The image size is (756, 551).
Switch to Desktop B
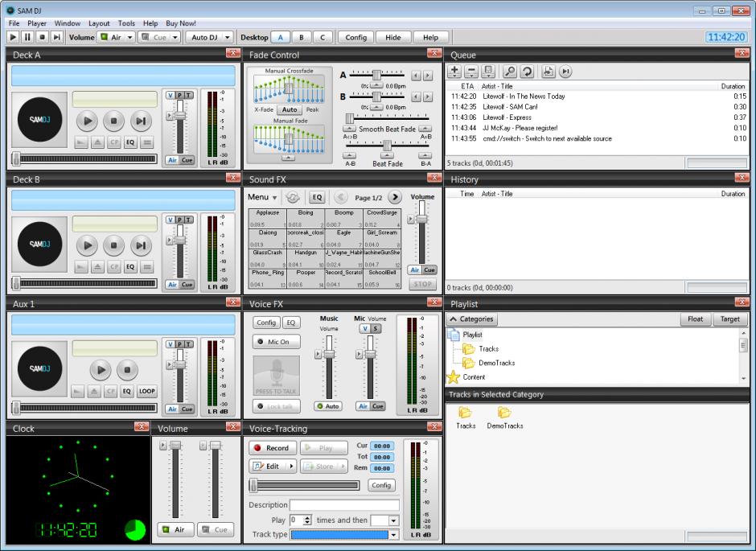[302, 37]
